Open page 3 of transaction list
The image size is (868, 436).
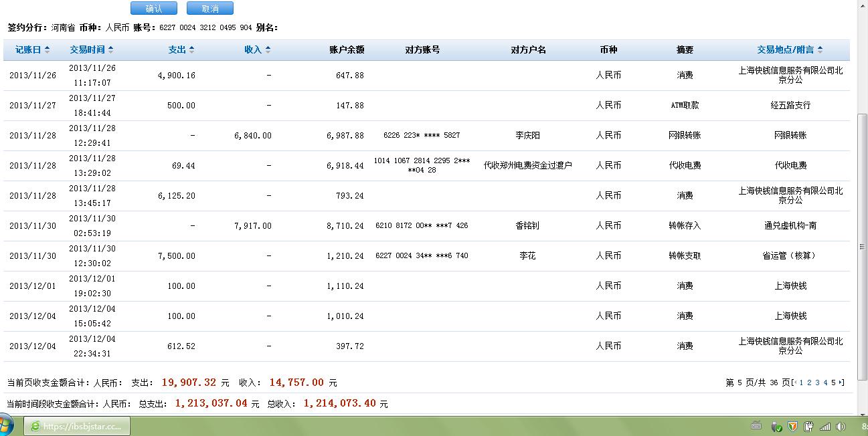(x=817, y=383)
